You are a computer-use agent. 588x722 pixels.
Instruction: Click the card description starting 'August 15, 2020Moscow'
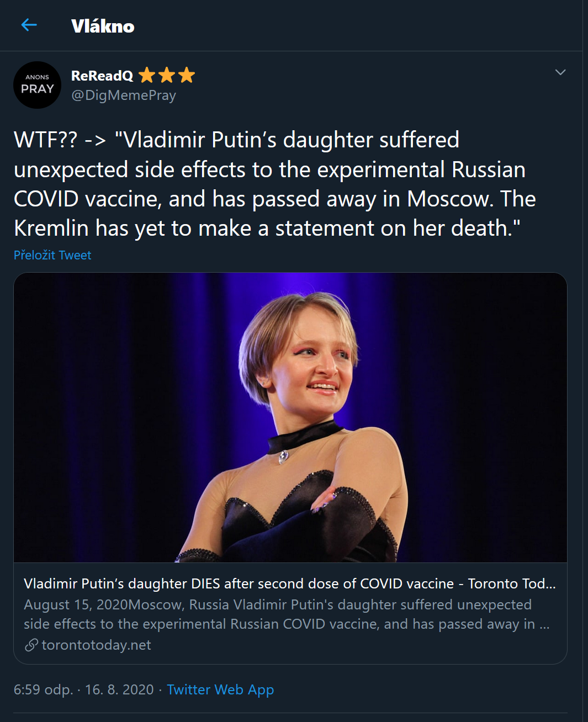tap(287, 614)
